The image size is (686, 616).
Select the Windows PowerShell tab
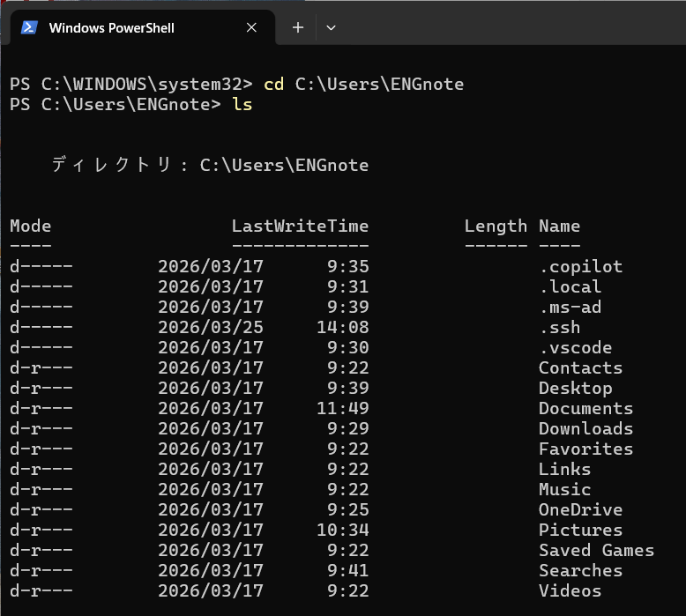point(112,28)
